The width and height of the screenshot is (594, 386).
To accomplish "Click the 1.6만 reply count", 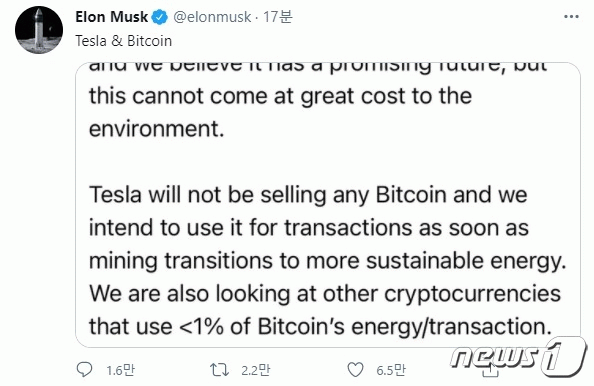I will [x=120, y=370].
